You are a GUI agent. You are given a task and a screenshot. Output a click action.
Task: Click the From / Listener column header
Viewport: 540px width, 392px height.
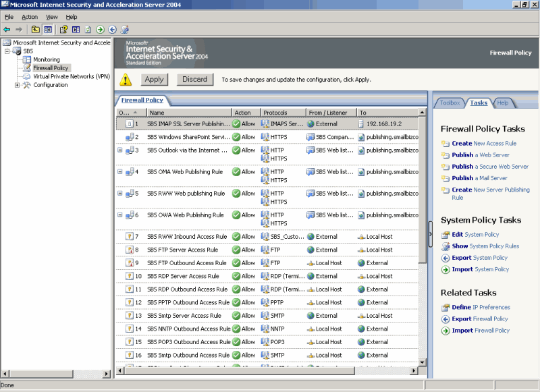pyautogui.click(x=331, y=113)
